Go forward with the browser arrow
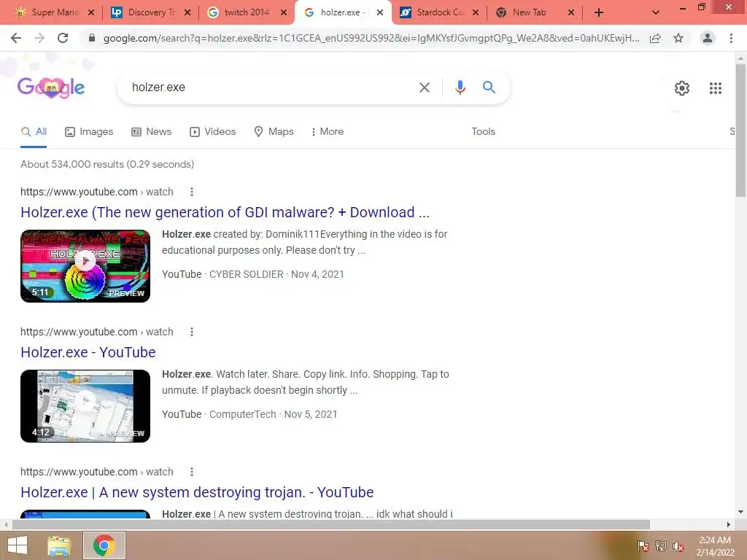The width and height of the screenshot is (747, 560). [x=39, y=38]
